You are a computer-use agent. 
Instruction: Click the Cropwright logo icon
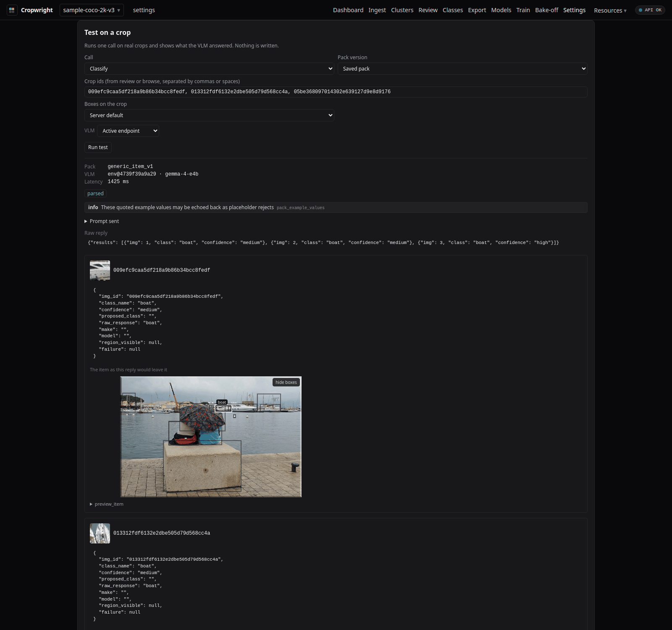click(x=12, y=10)
